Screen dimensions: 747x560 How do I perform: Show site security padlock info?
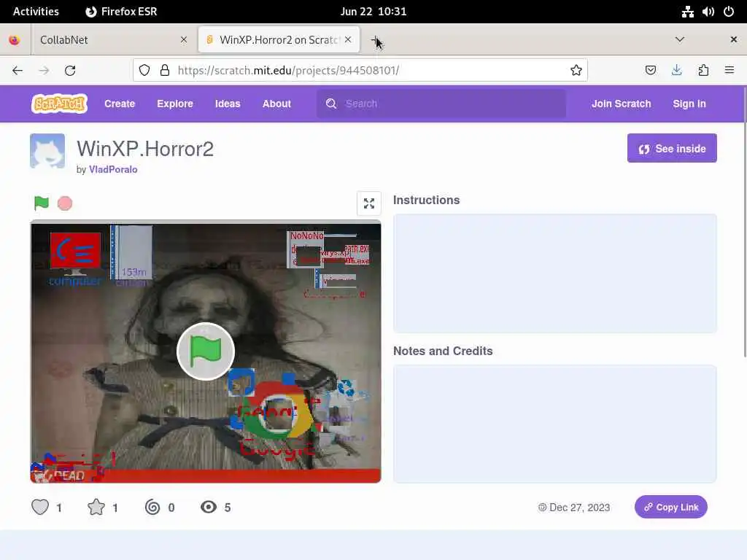click(x=165, y=71)
